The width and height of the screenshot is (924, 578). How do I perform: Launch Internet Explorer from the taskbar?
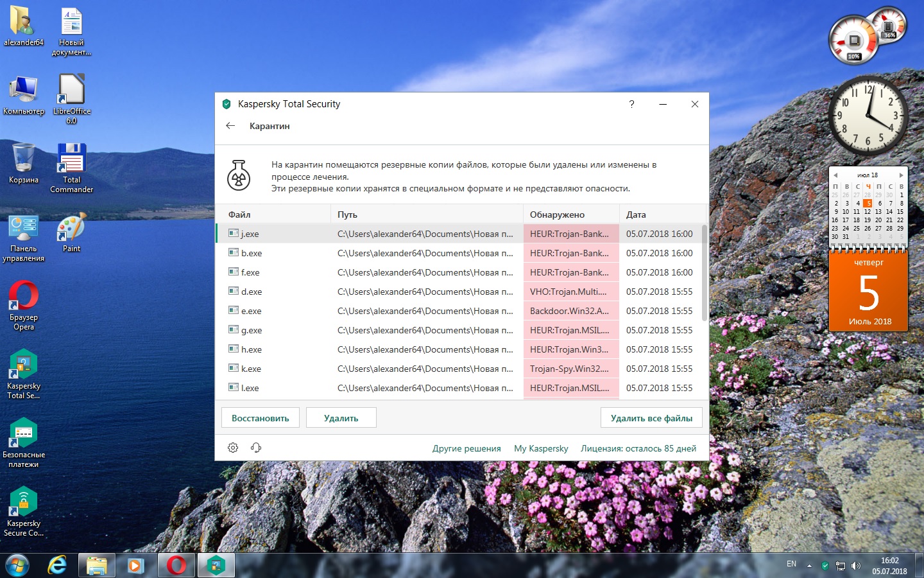point(58,565)
